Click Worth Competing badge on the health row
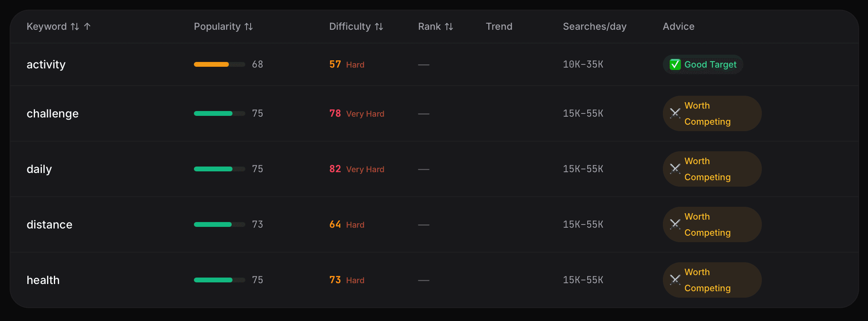 (712, 280)
